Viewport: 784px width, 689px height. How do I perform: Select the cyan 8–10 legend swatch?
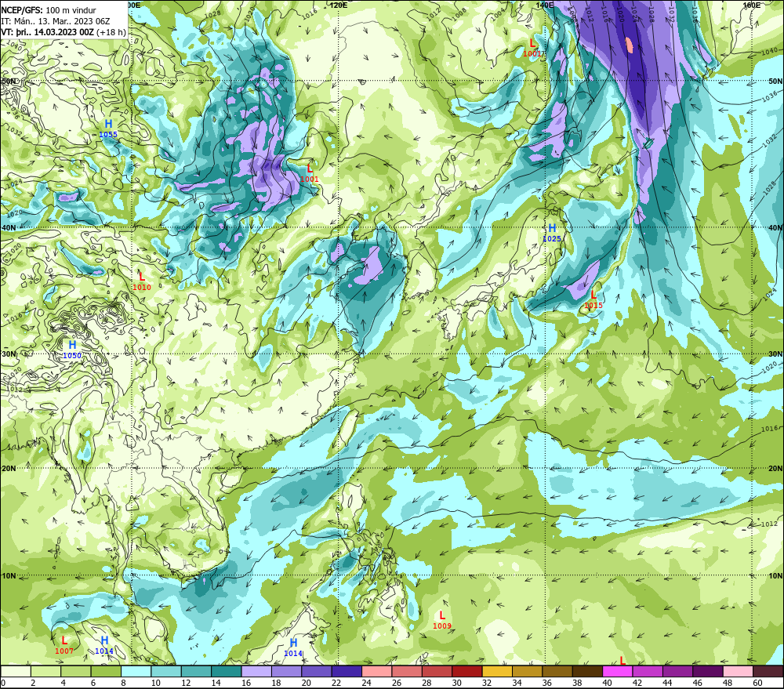coord(136,671)
